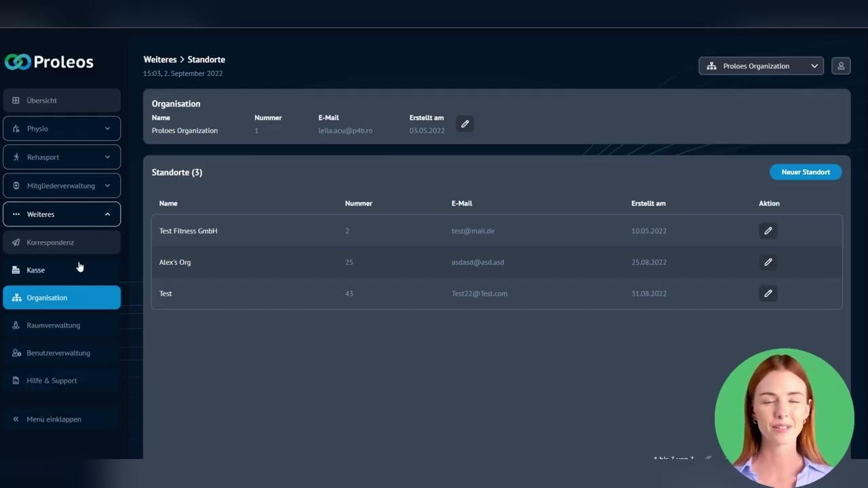Go to Kasse

[x=62, y=270]
